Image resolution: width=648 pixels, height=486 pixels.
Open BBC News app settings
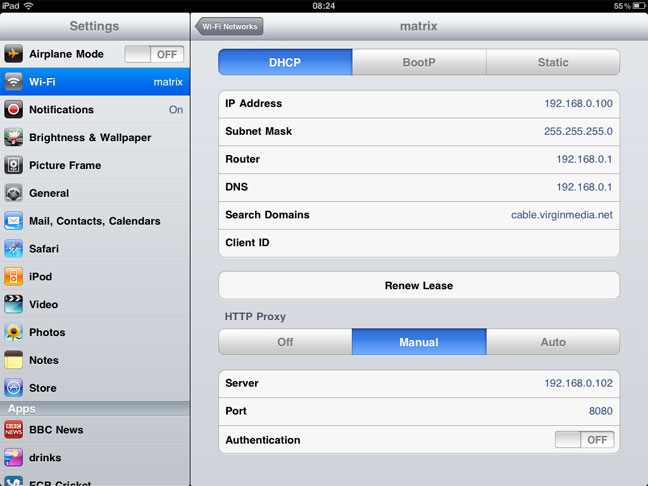pos(95,430)
